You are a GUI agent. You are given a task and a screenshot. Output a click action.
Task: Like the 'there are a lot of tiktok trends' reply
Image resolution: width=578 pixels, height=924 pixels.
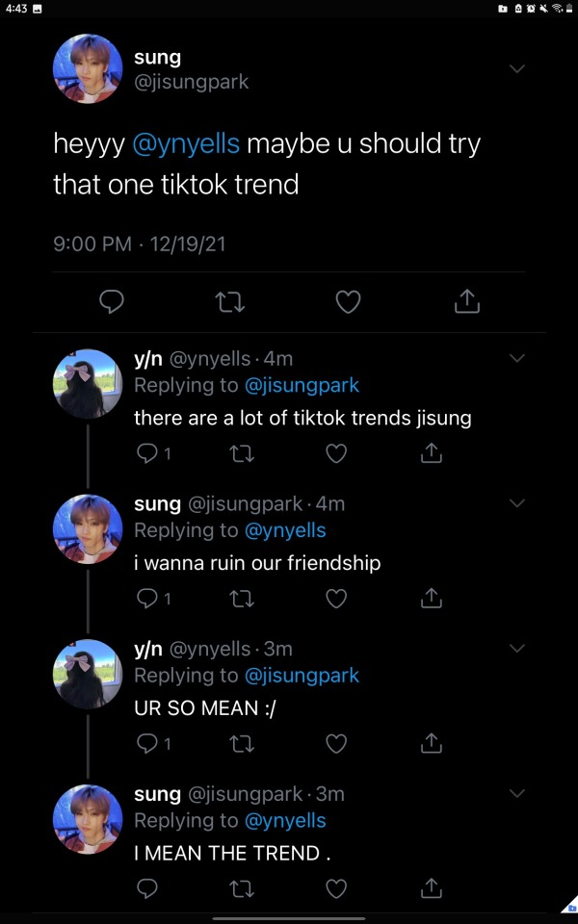336,452
